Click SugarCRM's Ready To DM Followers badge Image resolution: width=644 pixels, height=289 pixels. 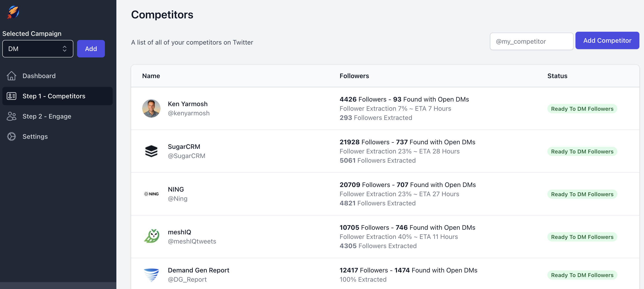[x=582, y=151]
